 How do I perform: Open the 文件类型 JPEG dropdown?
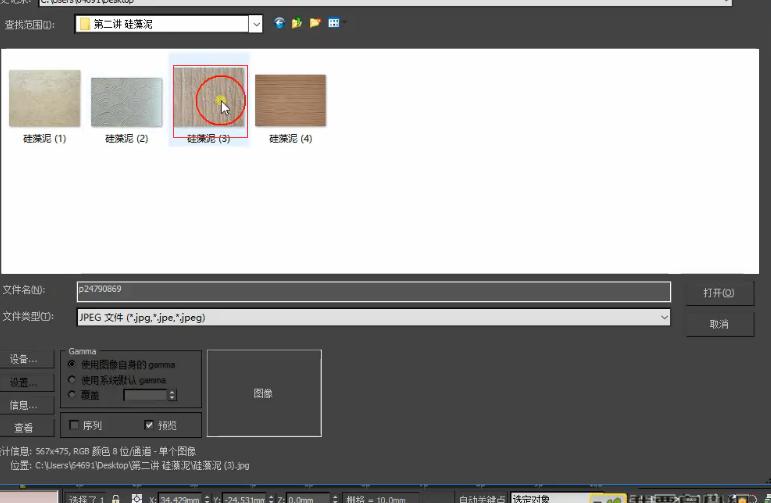tap(664, 317)
